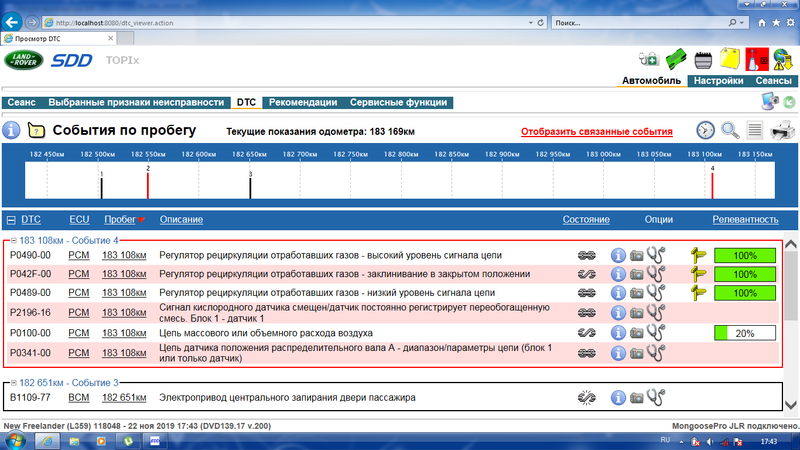
Task: Click the DTC list scroll-down arrow
Action: [x=790, y=405]
